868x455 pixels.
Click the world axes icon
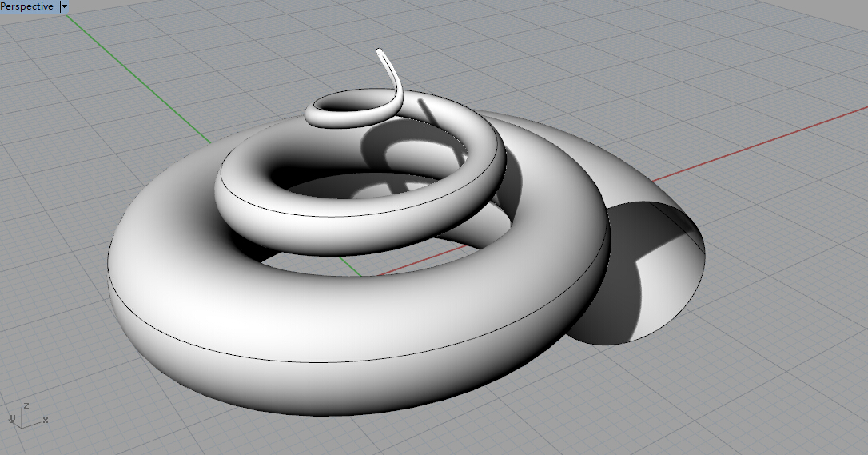(x=28, y=417)
